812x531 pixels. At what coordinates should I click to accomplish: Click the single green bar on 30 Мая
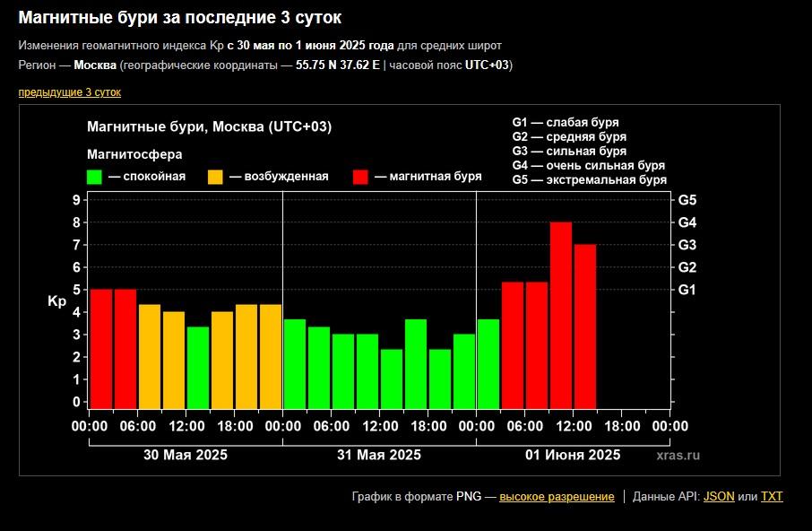tap(198, 368)
